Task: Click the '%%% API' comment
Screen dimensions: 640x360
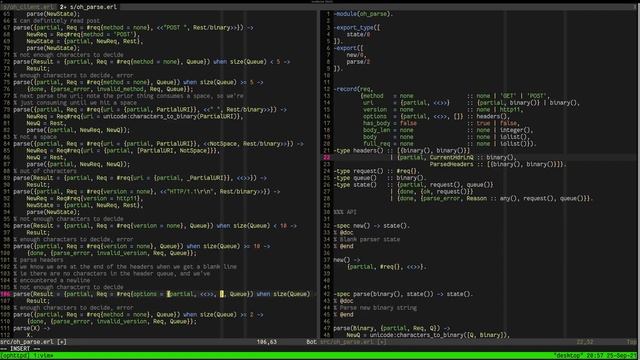Action: pyautogui.click(x=345, y=212)
